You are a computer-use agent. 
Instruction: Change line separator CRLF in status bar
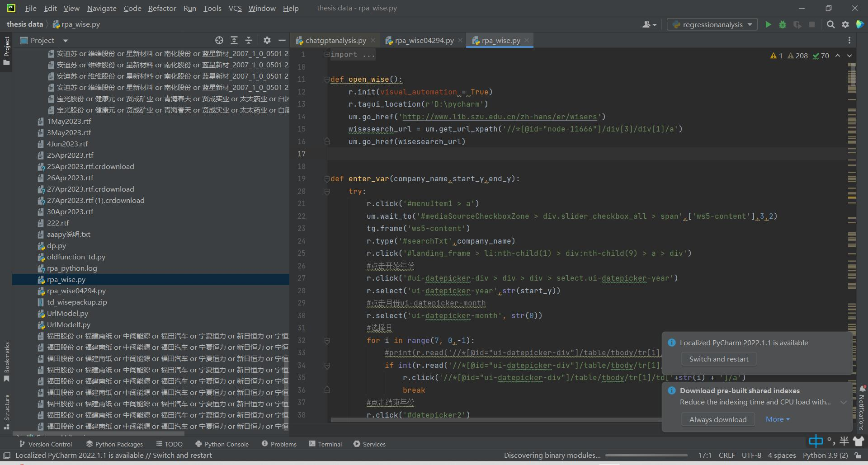(x=726, y=455)
